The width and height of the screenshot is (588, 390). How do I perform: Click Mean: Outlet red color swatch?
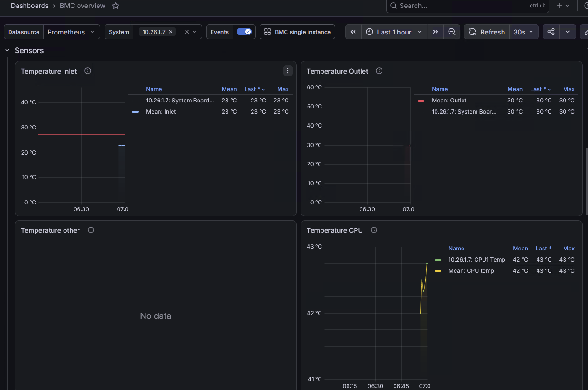[x=421, y=101]
